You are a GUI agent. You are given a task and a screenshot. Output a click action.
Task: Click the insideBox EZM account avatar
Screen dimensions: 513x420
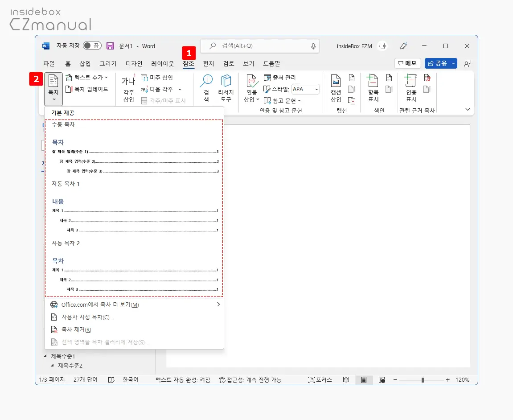click(383, 46)
